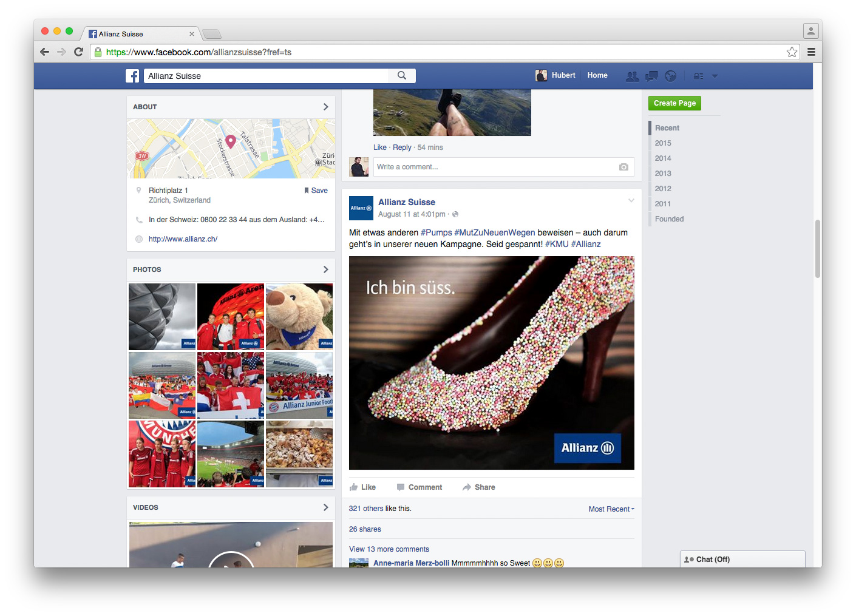Open the teddy bear photo thumbnail
Viewport: 856px width, 616px height.
pyautogui.click(x=299, y=317)
